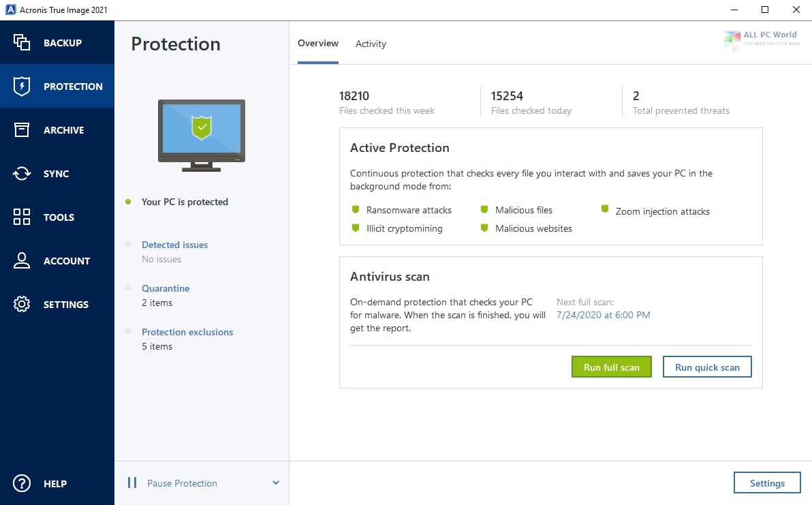This screenshot has height=505, width=812.
Task: Open the Backup section icon
Action: tap(21, 42)
